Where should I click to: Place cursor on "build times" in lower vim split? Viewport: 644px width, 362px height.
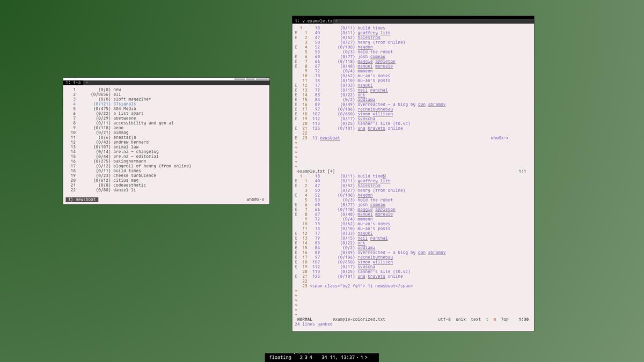tap(371, 176)
